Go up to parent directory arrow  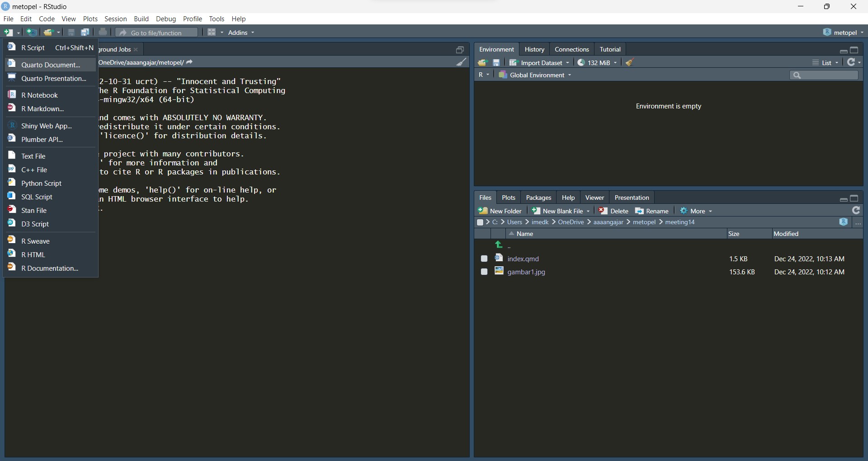tap(499, 245)
